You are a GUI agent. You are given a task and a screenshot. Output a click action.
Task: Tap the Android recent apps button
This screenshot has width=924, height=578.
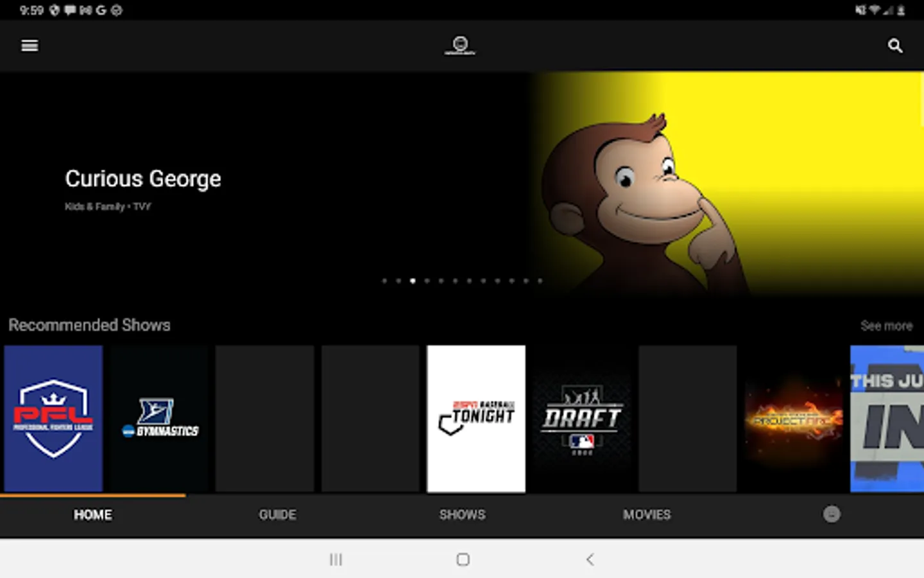[x=336, y=559]
